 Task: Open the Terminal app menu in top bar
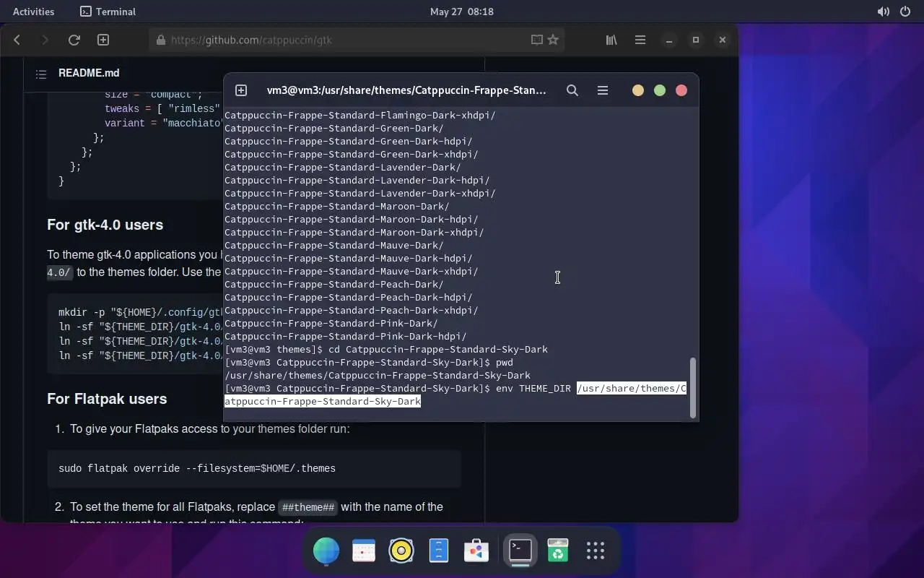click(108, 12)
